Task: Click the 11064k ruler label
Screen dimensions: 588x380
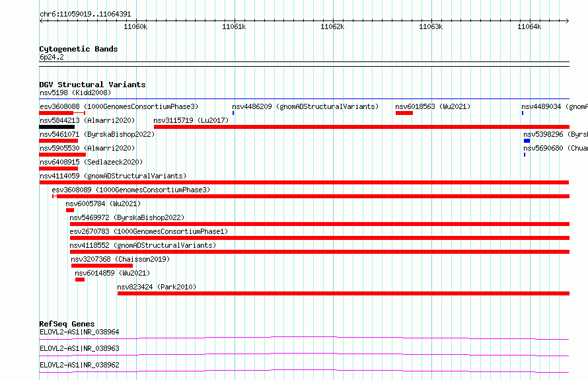Action: coord(529,26)
